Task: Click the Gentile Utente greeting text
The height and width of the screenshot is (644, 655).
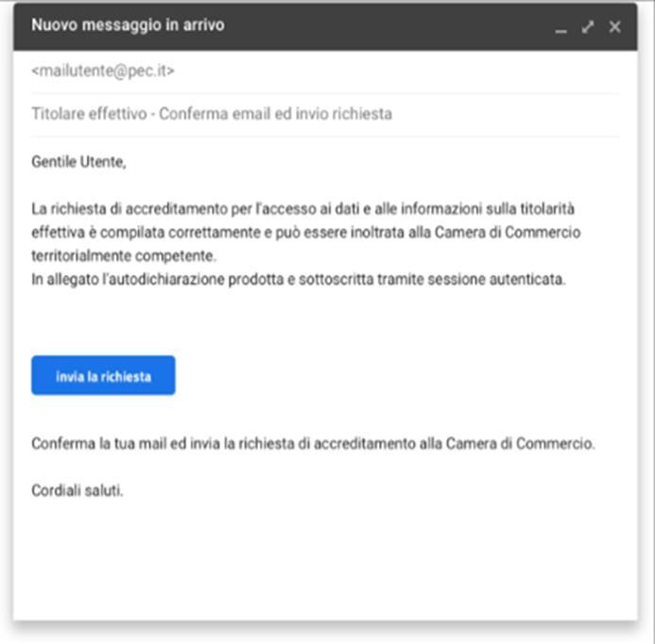Action: (79, 162)
